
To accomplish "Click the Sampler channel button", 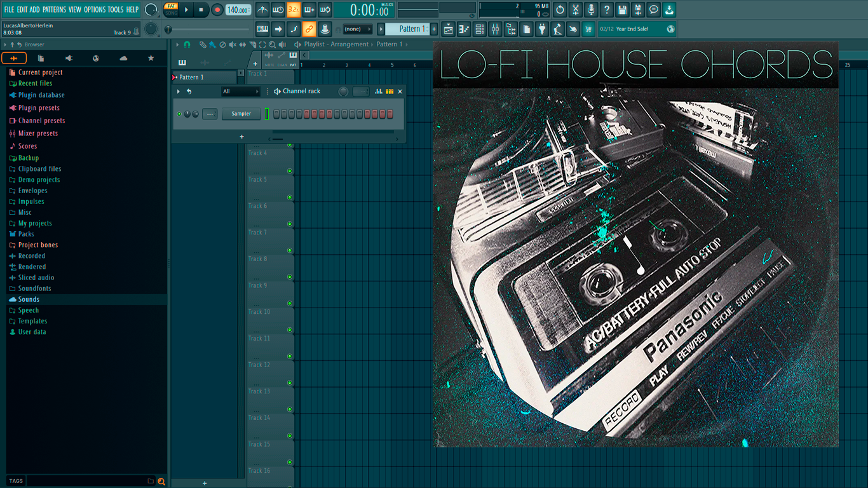I will (241, 114).
